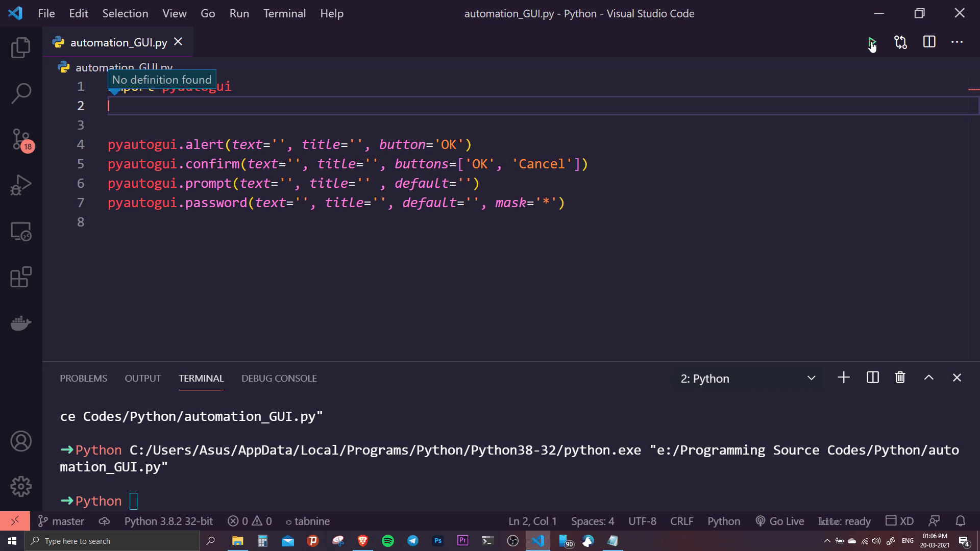Click the Split Editor icon
The width and height of the screenshot is (980, 551).
click(x=929, y=42)
